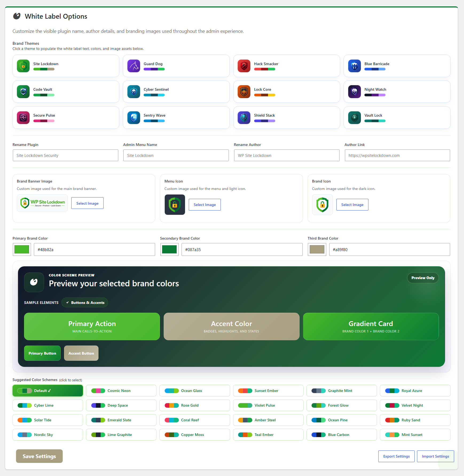
Task: Select the Royal Azure scheme
Action: [x=415, y=391]
